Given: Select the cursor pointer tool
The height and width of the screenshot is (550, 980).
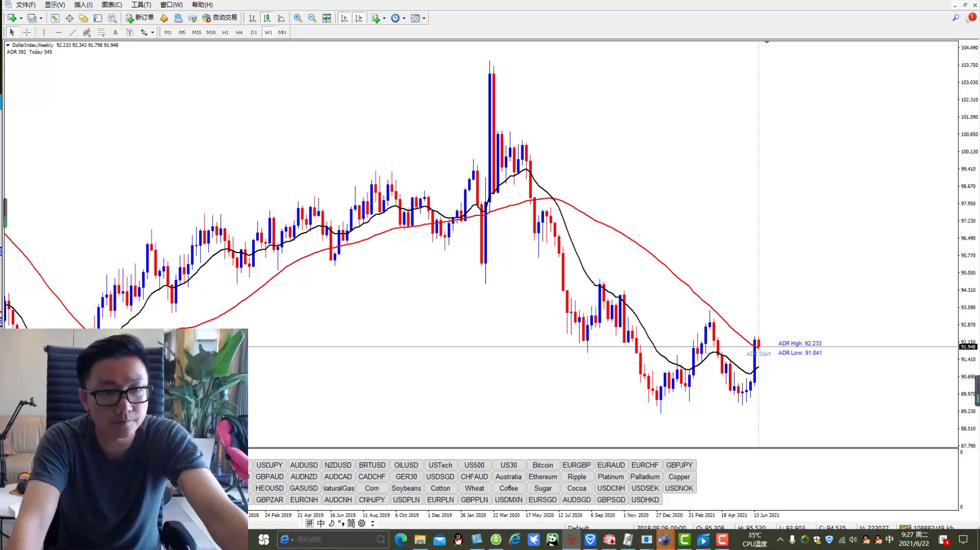Looking at the screenshot, I should click(12, 33).
